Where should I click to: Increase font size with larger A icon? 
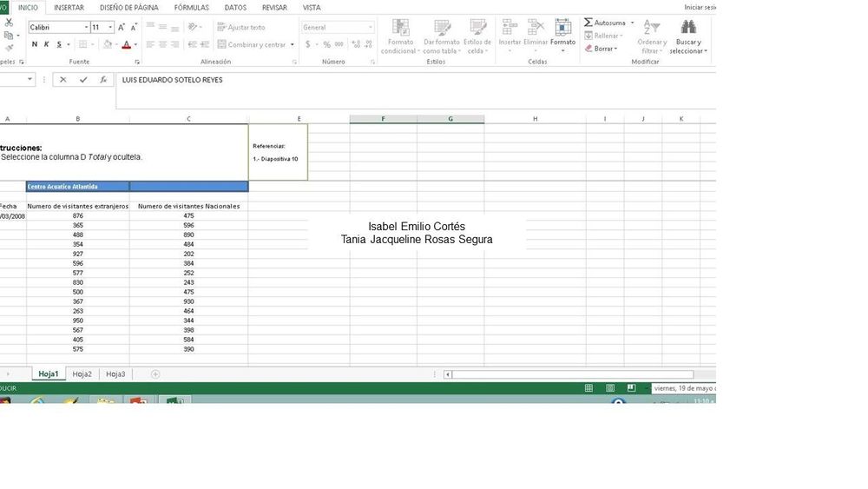pyautogui.click(x=122, y=28)
